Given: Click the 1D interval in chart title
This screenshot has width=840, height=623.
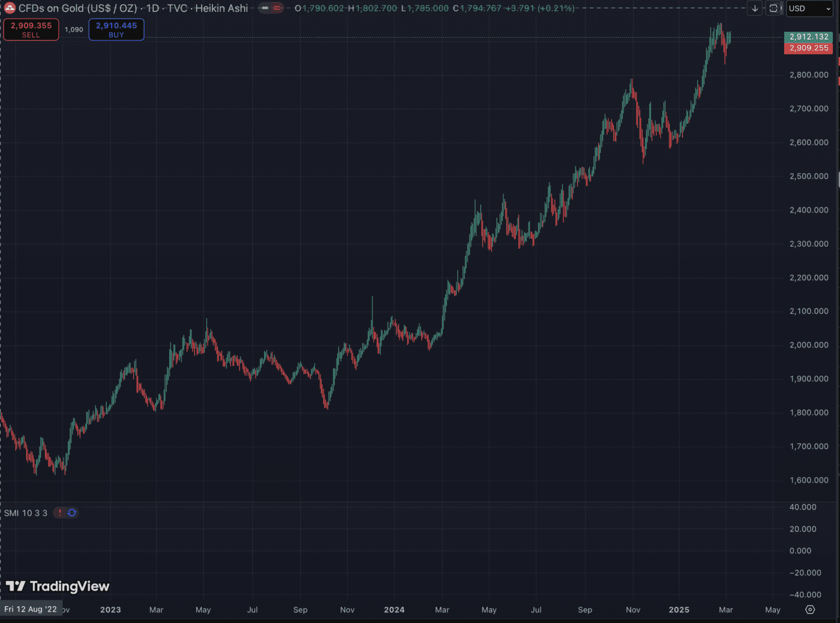Looking at the screenshot, I should coord(152,8).
